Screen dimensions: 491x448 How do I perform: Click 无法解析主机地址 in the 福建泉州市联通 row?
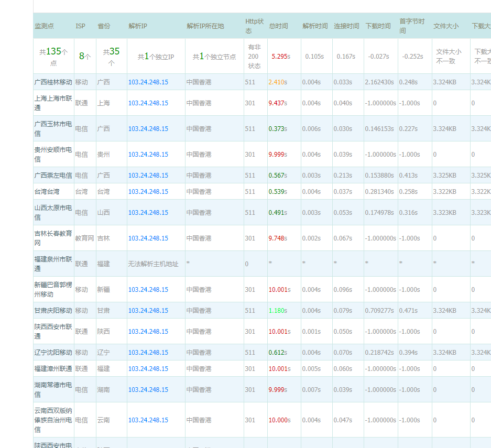(153, 264)
